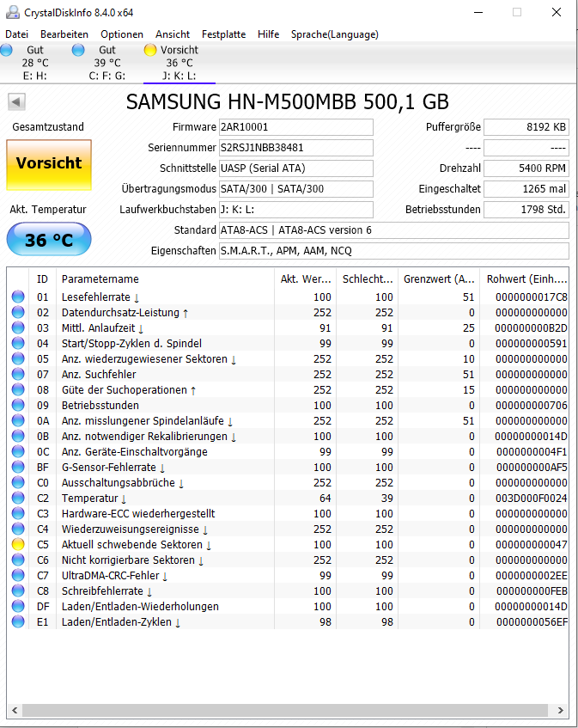578x728 pixels.
Task: Click raw value 003D000F0024 in Temperatur row
Action: 531,499
